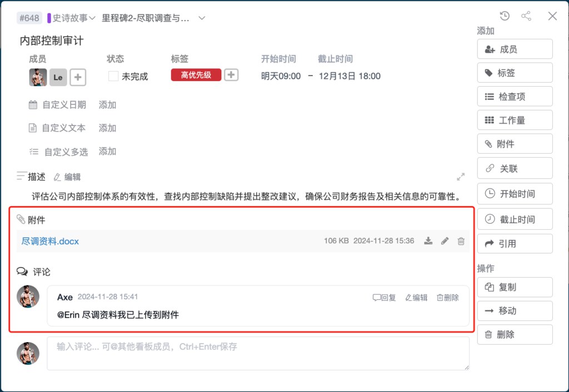Click the history clock icon
Screen dimensions: 569x392
pyautogui.click(x=505, y=16)
